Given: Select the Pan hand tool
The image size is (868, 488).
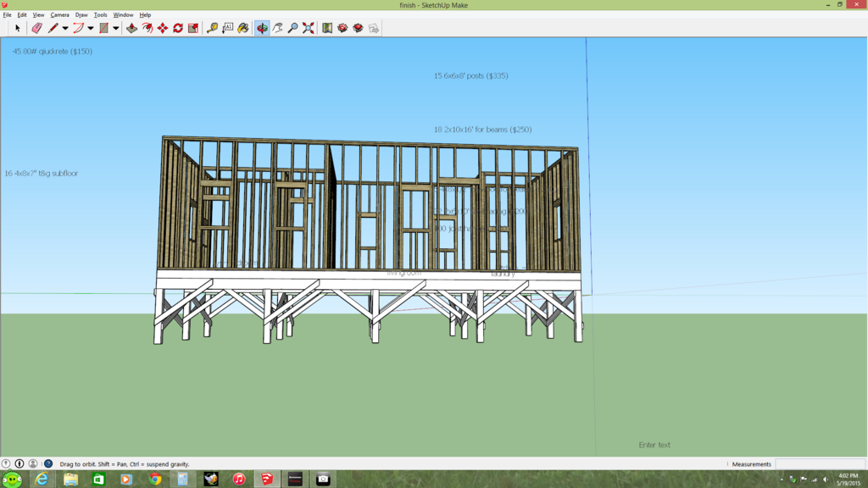Looking at the screenshot, I should pos(277,28).
